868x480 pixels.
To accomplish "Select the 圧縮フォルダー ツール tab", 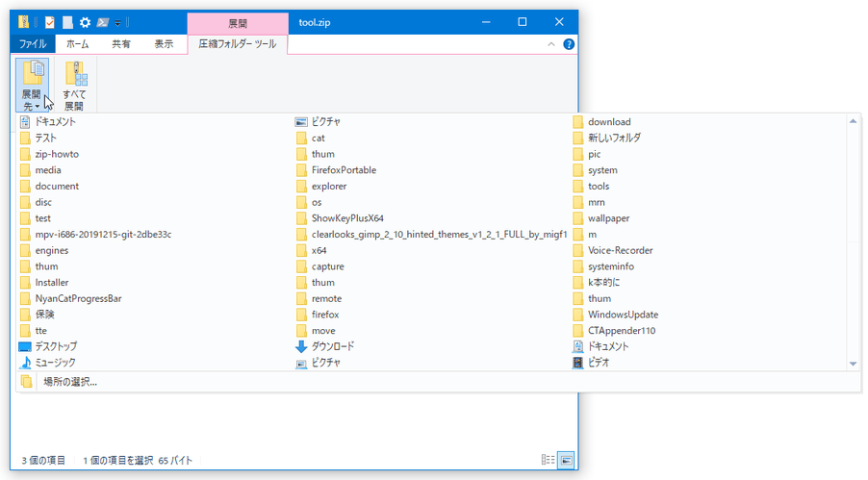I will tap(238, 44).
